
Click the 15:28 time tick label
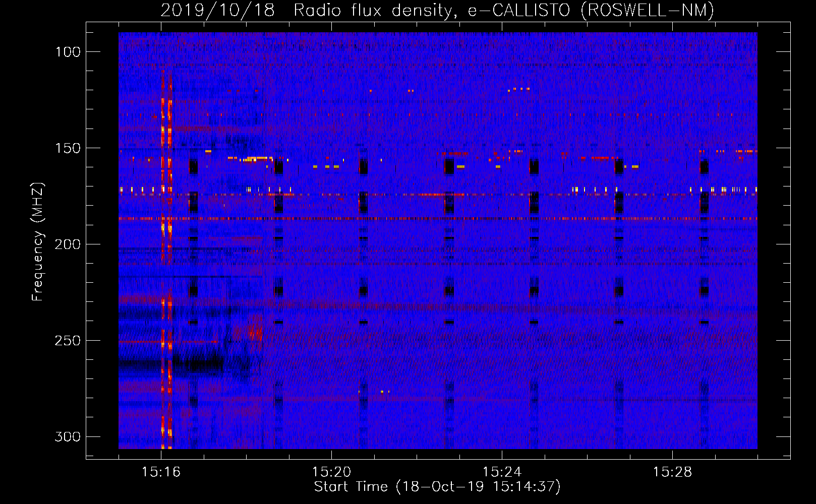(x=672, y=472)
